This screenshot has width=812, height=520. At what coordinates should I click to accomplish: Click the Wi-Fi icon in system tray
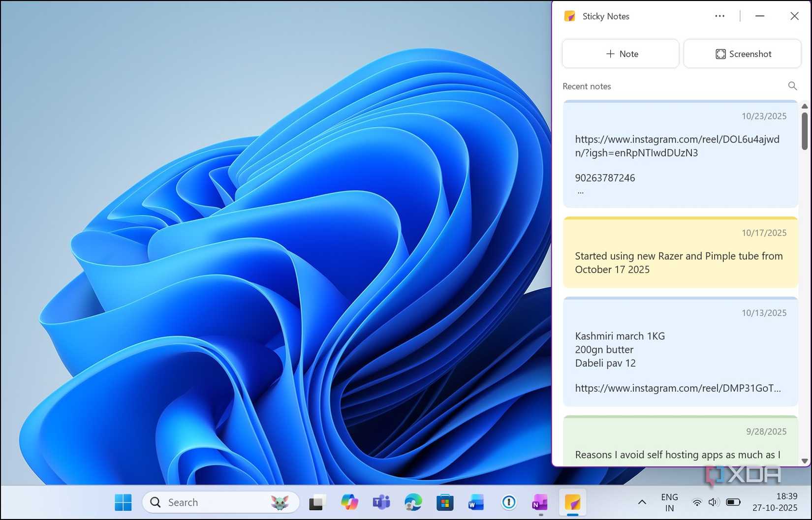(x=697, y=502)
